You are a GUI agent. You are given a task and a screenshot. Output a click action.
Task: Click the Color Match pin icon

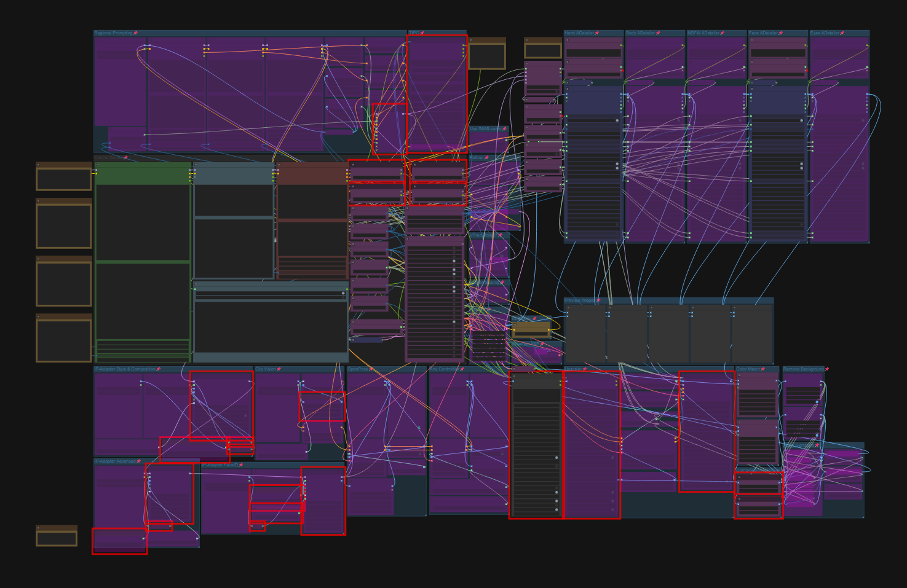click(763, 369)
